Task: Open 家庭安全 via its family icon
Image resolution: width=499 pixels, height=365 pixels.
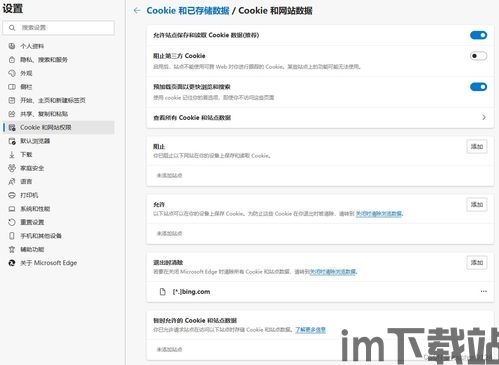Action: click(12, 168)
